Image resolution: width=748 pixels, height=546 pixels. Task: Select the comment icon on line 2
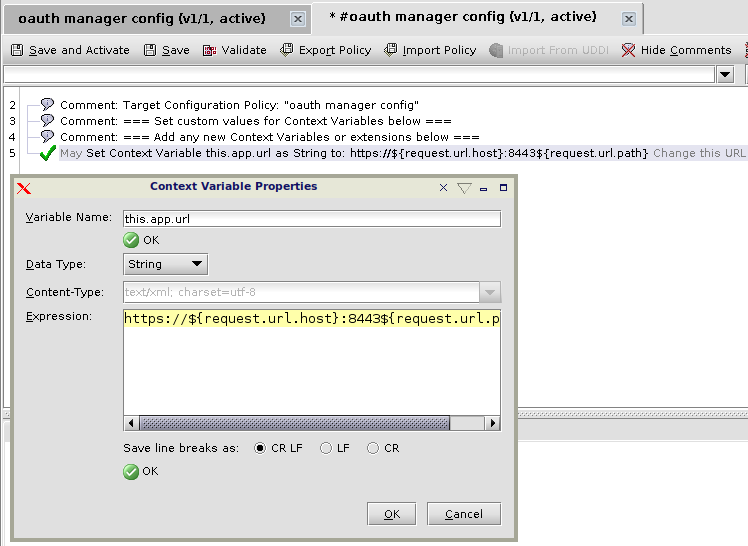47,104
